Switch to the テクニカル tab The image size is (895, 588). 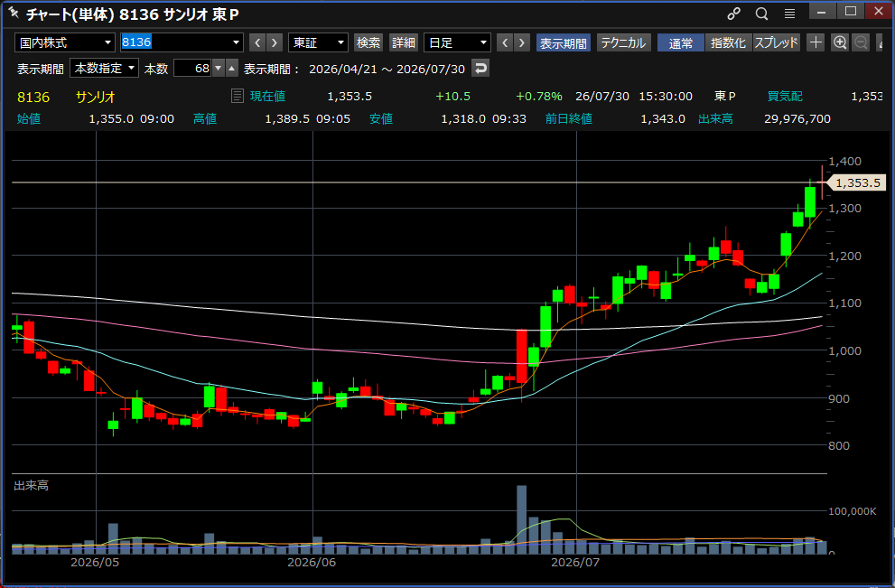tap(623, 42)
